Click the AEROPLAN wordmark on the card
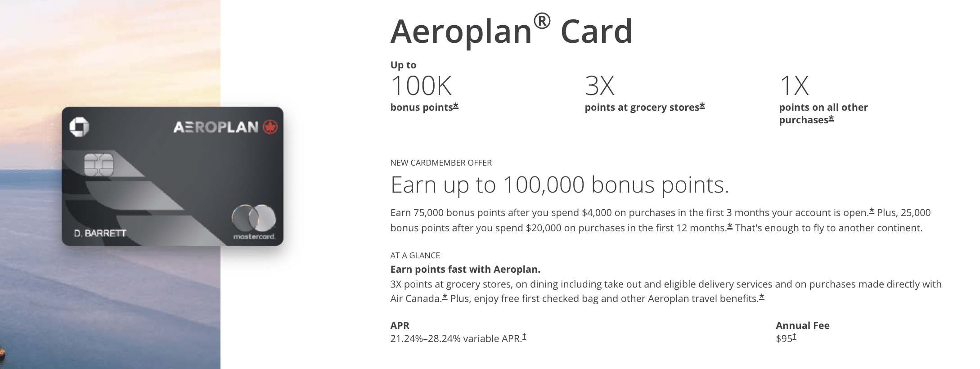 (216, 127)
